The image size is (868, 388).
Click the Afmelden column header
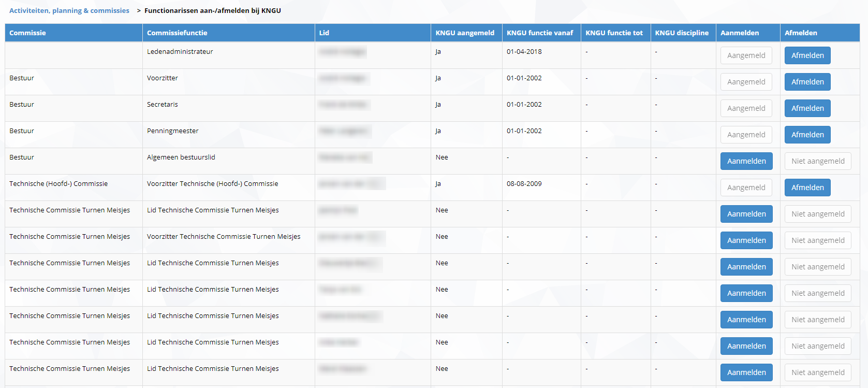(x=801, y=33)
